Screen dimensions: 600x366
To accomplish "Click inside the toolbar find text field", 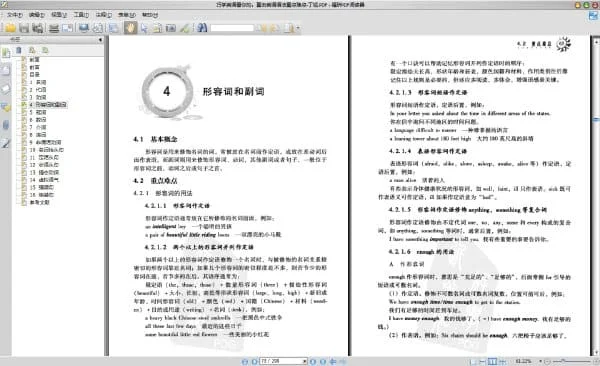I will coord(232,28).
